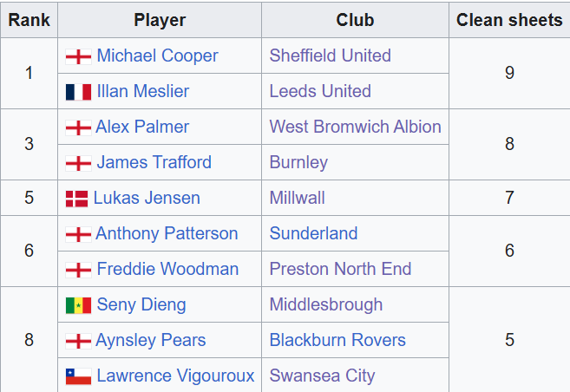Click the England flag beside Alex Palmer

[78, 127]
